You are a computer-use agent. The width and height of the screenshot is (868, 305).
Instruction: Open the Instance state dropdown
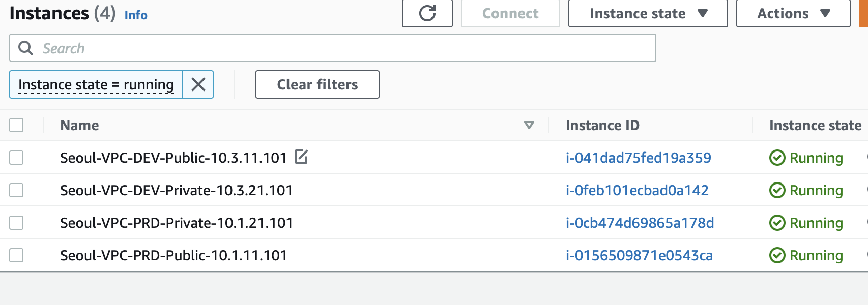pos(648,13)
